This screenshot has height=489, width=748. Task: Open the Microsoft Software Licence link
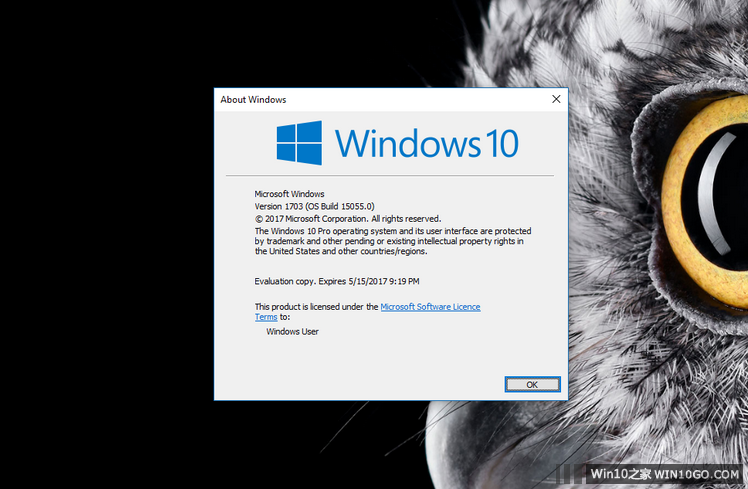coord(430,307)
